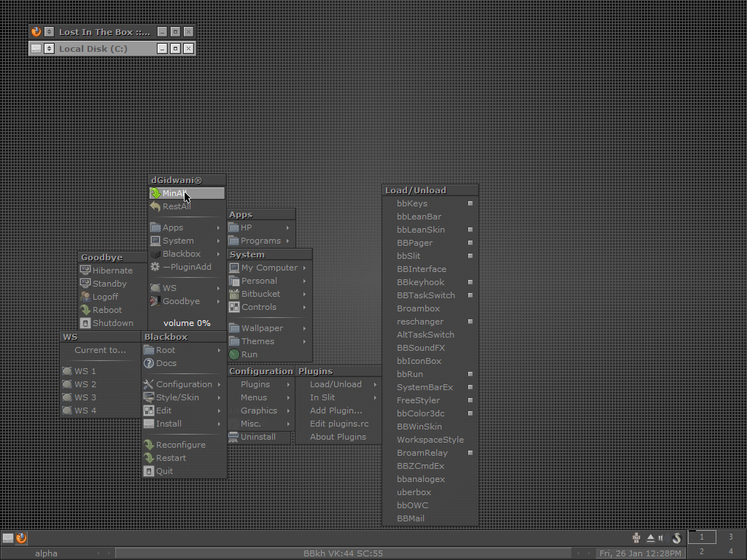Toggle the SystemBarEx plugin indicator
Screen dimensions: 747x560
471,387
